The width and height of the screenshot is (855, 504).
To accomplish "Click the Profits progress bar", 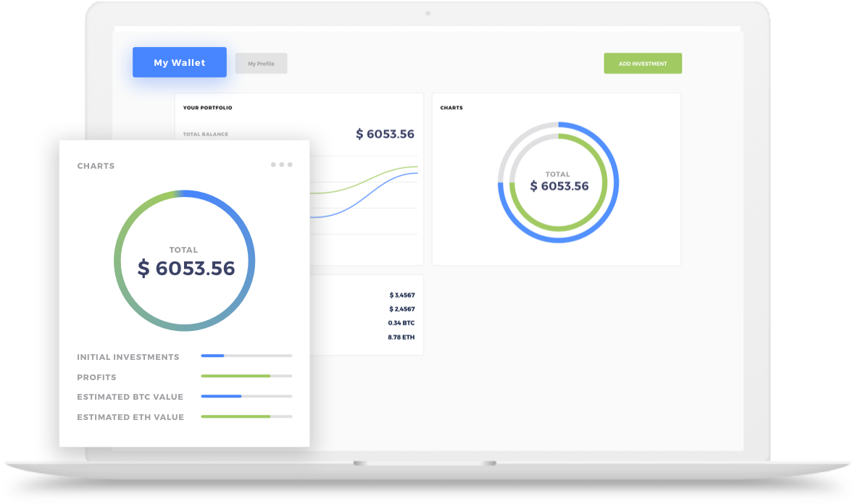I will click(x=246, y=376).
